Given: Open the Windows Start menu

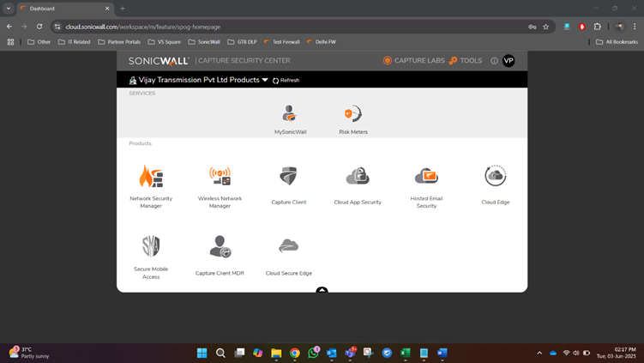Looking at the screenshot, I should click(x=202, y=353).
